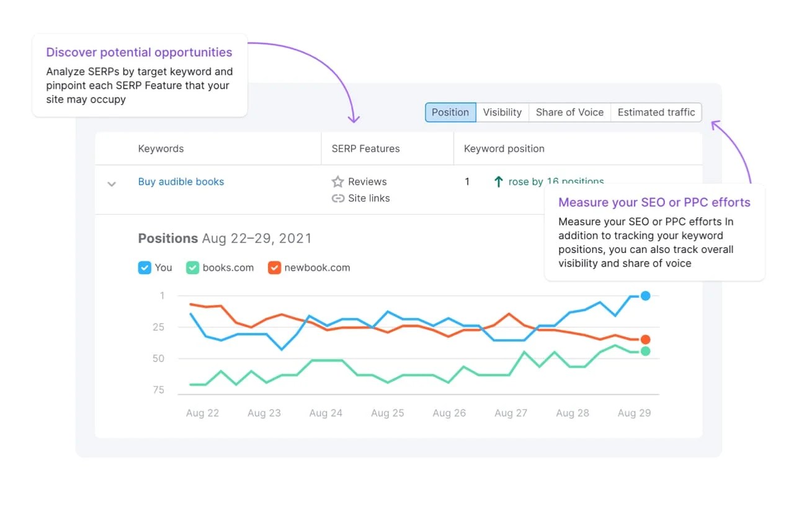The width and height of the screenshot is (789, 532).
Task: Click the Aug 27 axis label
Action: pos(510,413)
